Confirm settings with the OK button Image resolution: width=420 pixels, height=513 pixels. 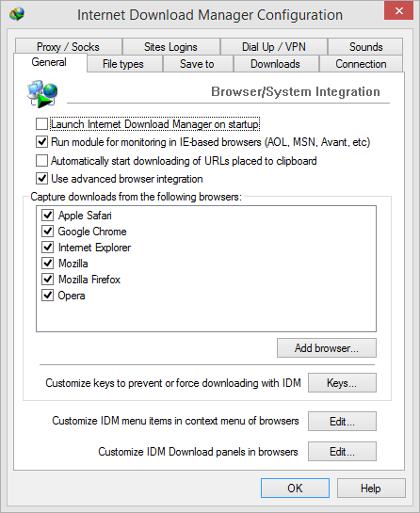click(295, 489)
